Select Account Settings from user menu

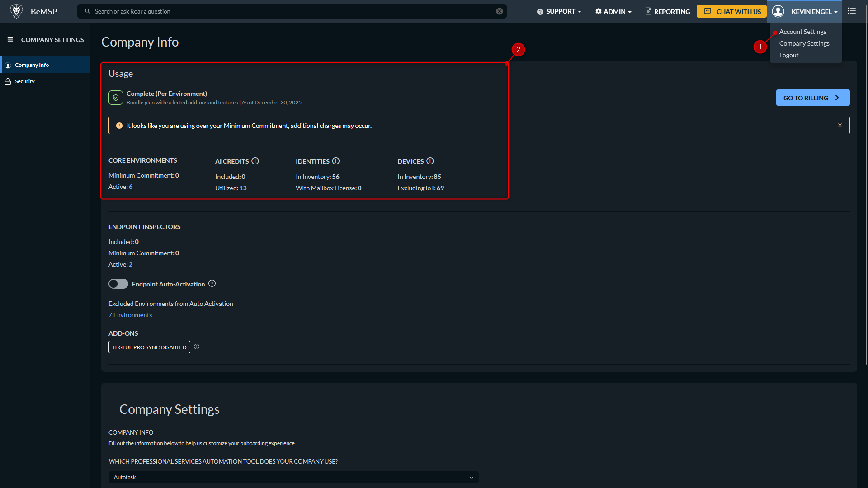(x=802, y=32)
